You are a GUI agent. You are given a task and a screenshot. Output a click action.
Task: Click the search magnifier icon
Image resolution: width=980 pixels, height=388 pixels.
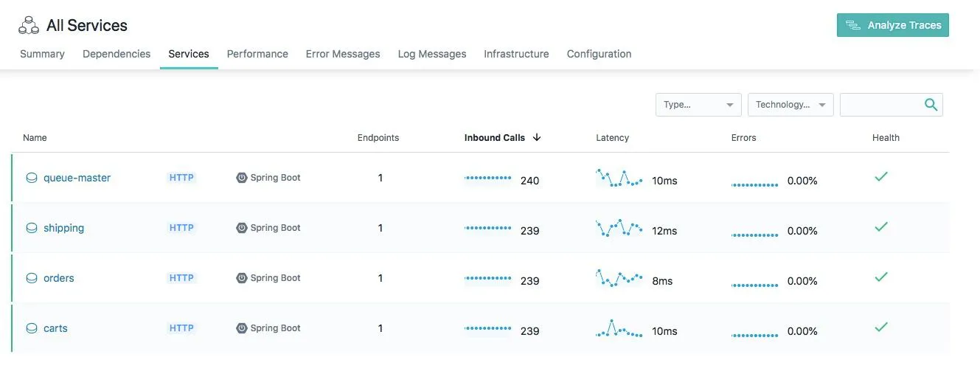coord(931,105)
